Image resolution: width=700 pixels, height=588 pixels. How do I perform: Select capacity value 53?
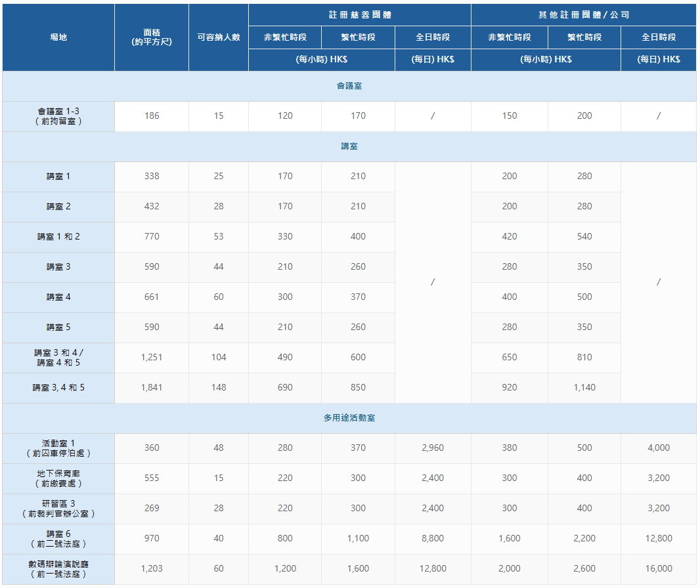click(219, 236)
